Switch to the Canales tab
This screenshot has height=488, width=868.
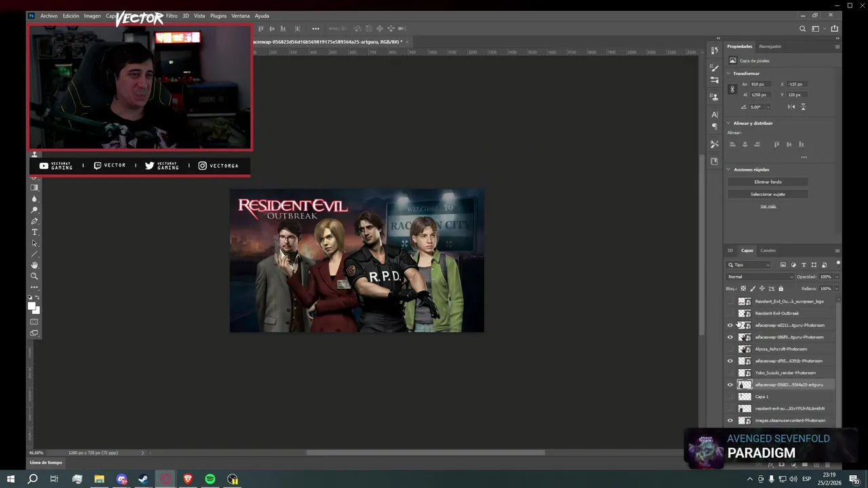[768, 250]
